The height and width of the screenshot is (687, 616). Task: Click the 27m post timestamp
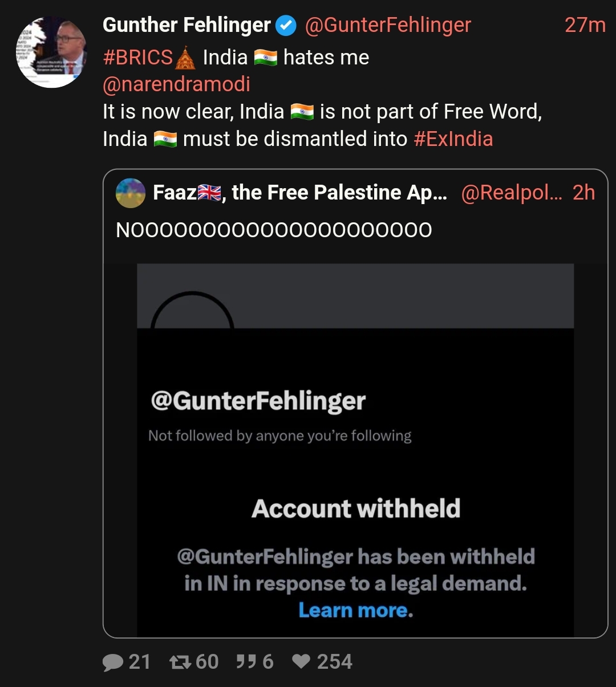pyautogui.click(x=585, y=25)
